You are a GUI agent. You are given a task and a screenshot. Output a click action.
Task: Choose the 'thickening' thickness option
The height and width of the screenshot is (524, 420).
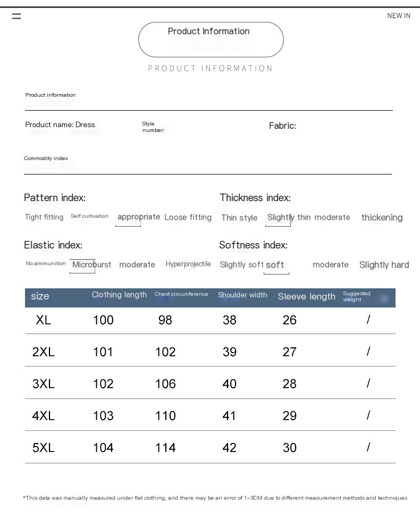pos(382,218)
